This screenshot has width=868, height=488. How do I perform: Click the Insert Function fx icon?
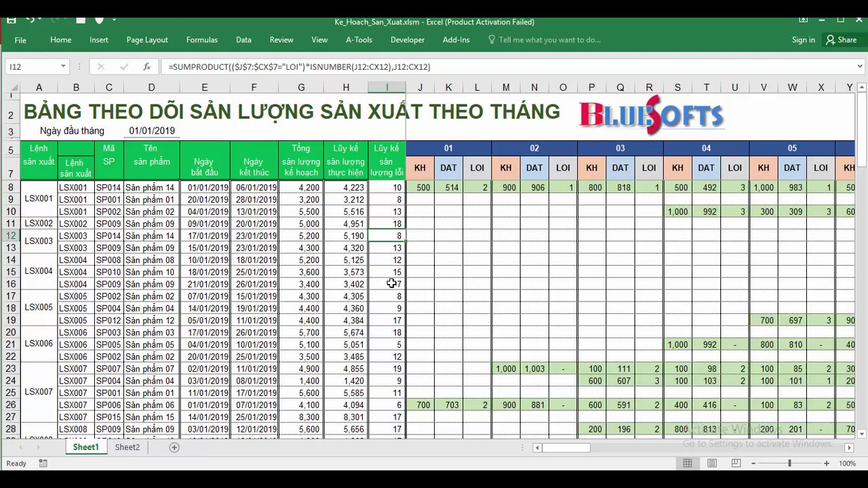pos(146,66)
